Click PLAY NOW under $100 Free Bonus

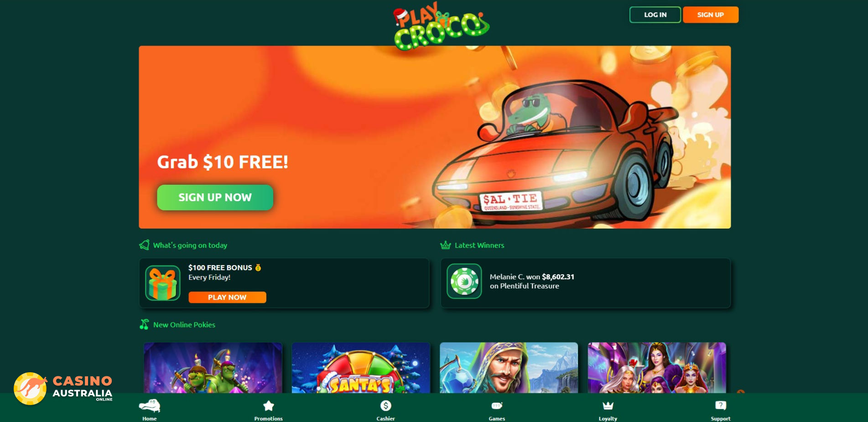(227, 297)
